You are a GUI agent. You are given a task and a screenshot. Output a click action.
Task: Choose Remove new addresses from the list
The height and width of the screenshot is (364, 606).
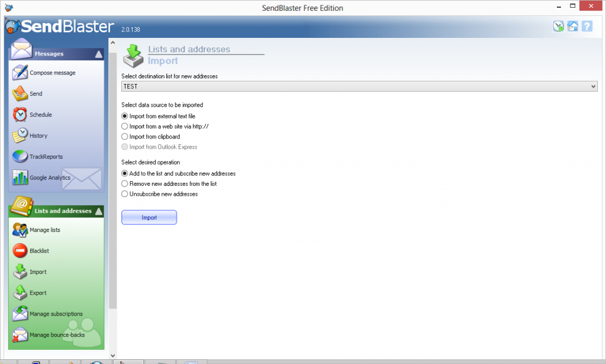[x=124, y=184]
